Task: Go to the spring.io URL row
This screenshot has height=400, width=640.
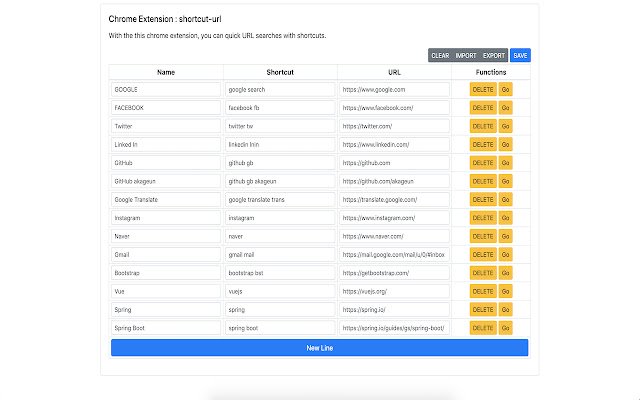Action: pyautogui.click(x=505, y=310)
